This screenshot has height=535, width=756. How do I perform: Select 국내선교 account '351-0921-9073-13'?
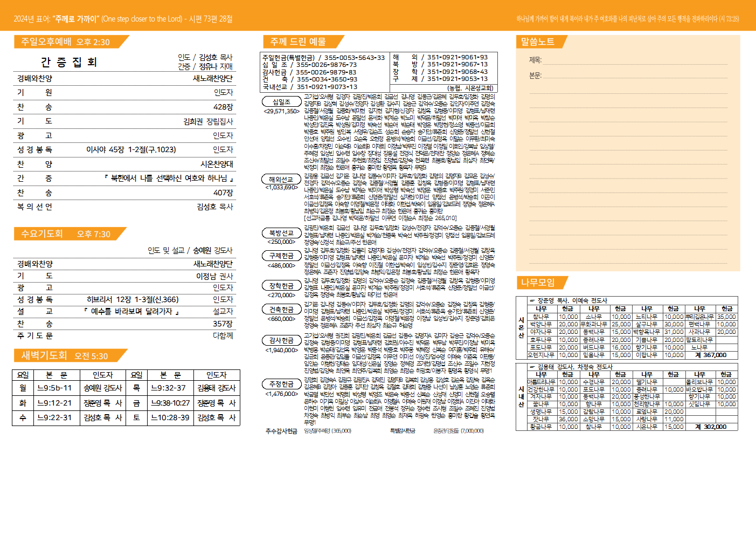[x=327, y=87]
